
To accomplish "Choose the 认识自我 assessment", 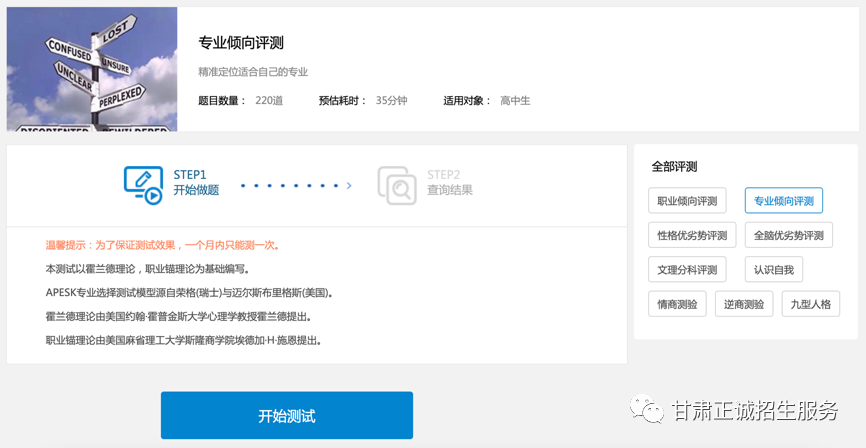I will pyautogui.click(x=773, y=270).
